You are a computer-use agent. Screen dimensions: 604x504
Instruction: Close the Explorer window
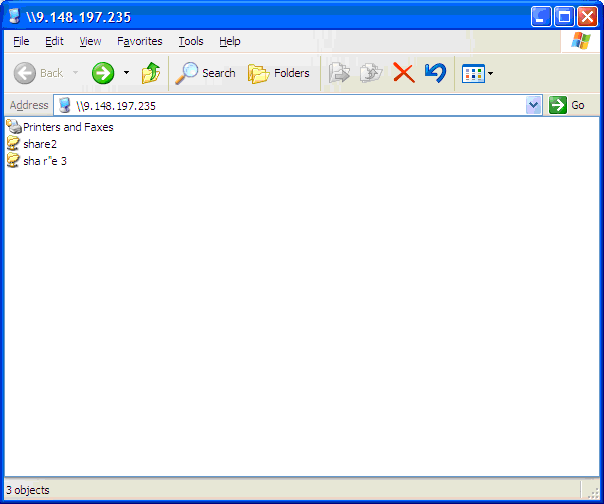coord(587,17)
